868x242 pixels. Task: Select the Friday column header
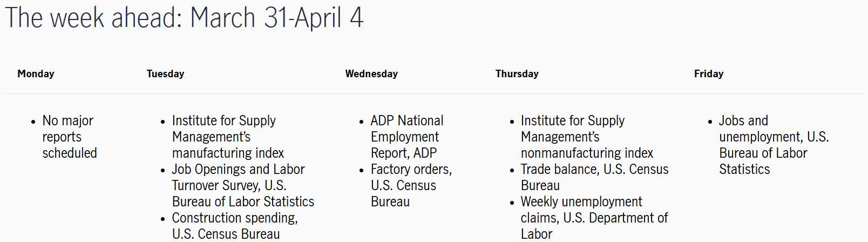click(x=709, y=74)
